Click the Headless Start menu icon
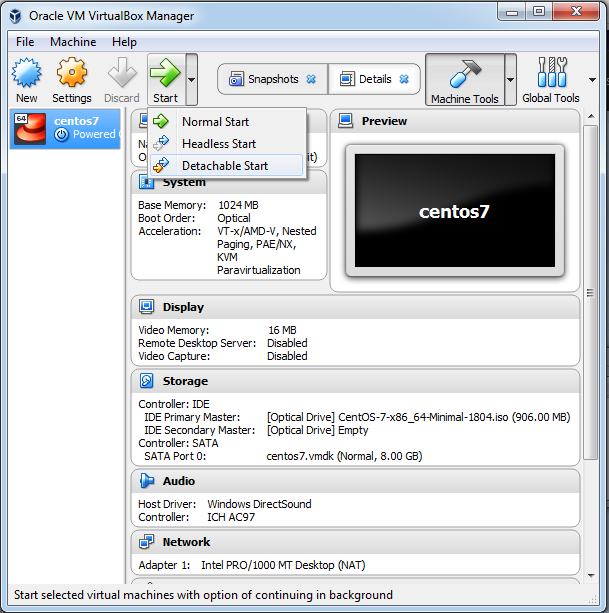The image size is (609, 613). click(x=161, y=143)
